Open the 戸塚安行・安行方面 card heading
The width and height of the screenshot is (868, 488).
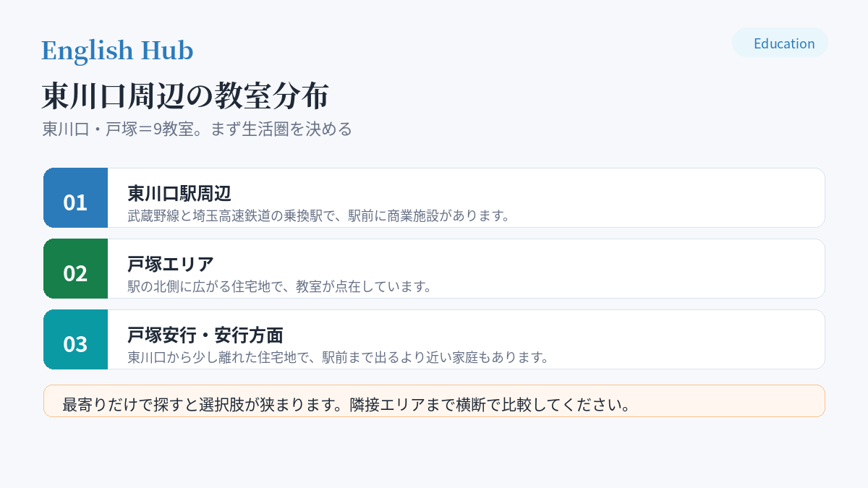coord(205,335)
